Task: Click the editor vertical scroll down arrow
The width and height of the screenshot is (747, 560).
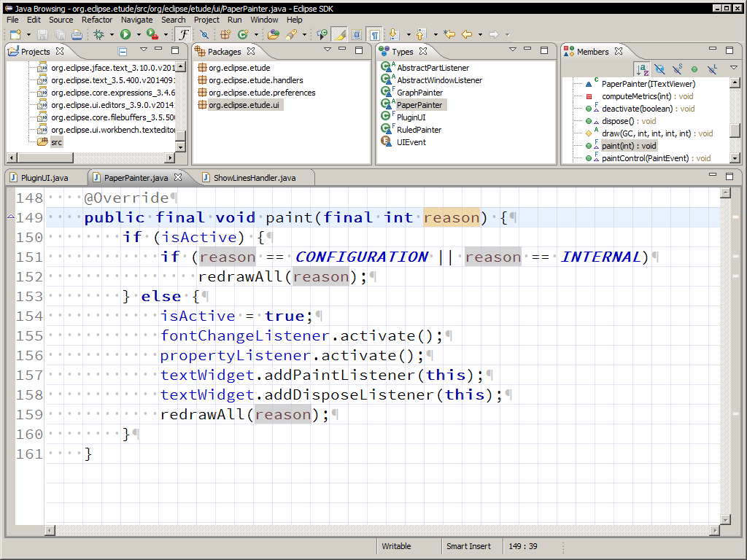Action: pyautogui.click(x=725, y=520)
